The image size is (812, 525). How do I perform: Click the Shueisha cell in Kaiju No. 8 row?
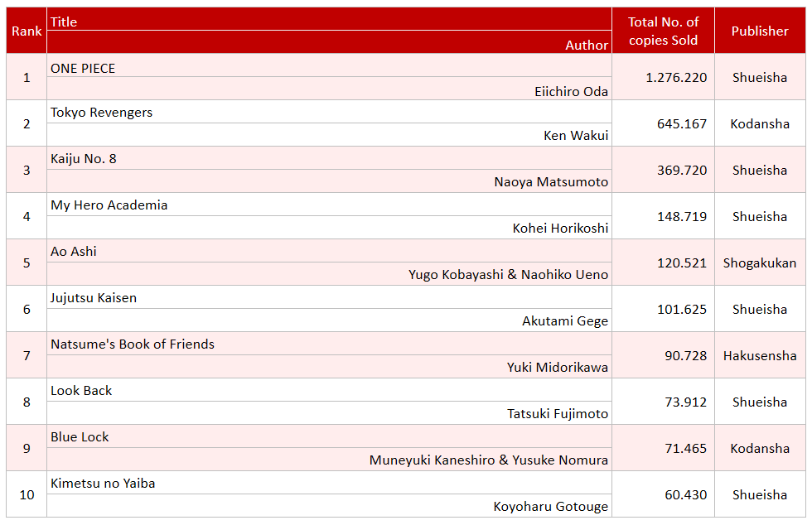pyautogui.click(x=760, y=171)
